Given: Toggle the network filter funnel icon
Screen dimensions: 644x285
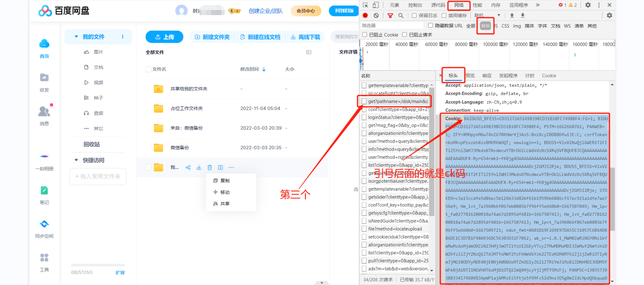Looking at the screenshot, I should tap(390, 15).
